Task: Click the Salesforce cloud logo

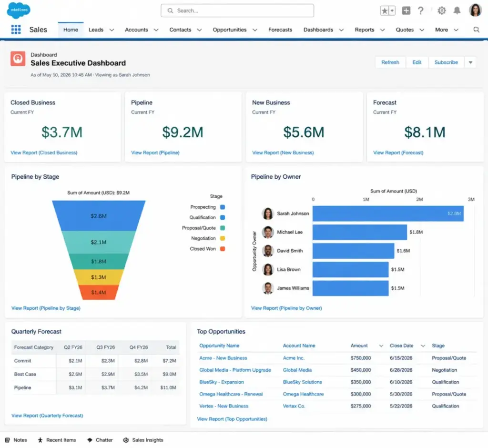Action: [x=19, y=10]
